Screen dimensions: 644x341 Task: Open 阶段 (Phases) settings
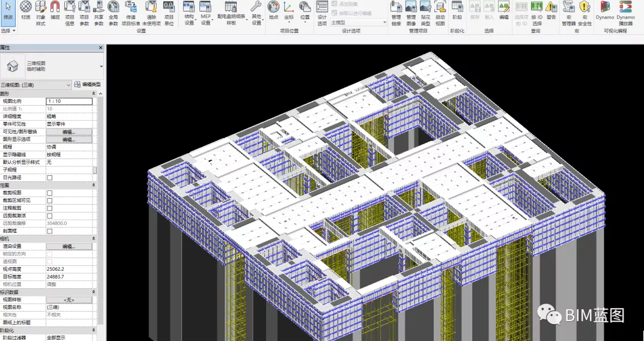(457, 11)
